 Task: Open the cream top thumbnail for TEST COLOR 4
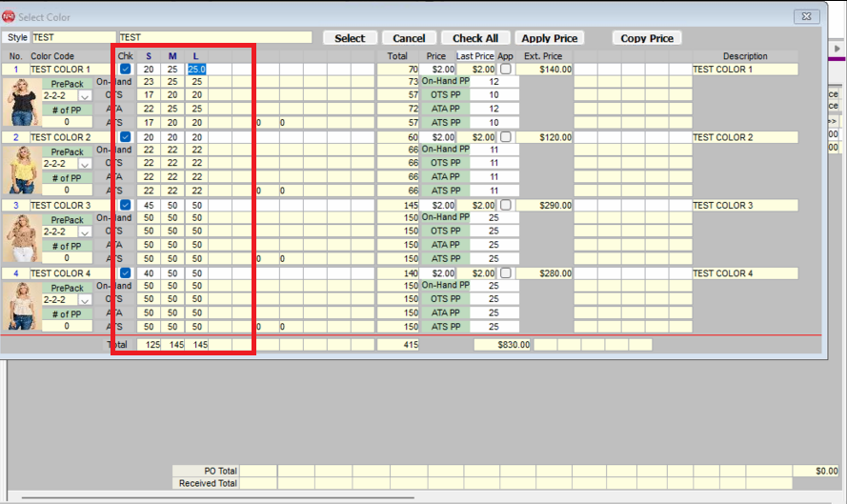tap(22, 306)
